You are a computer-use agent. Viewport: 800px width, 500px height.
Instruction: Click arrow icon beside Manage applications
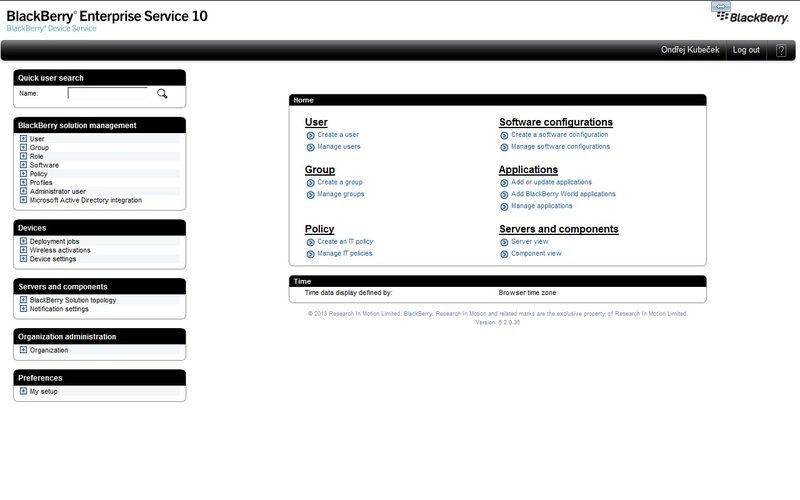(x=504, y=206)
